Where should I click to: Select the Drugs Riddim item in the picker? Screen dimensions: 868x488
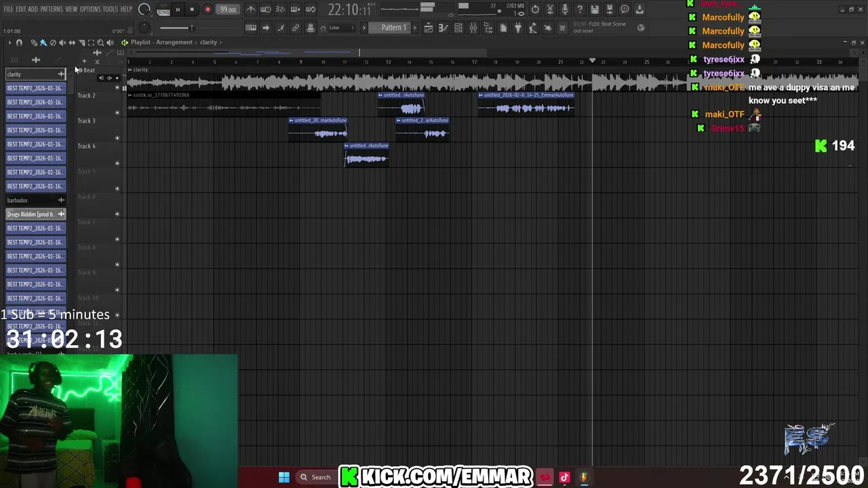coord(35,214)
